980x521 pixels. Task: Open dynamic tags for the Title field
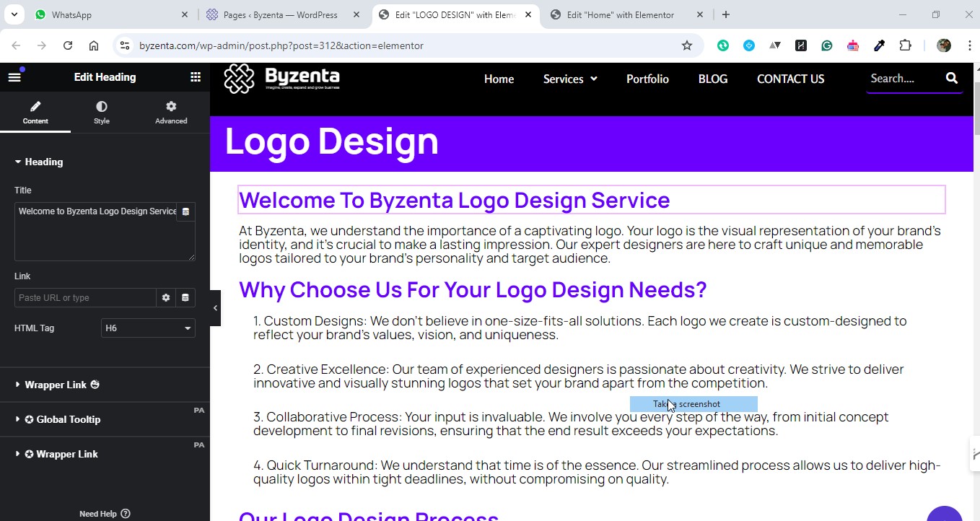tap(185, 211)
